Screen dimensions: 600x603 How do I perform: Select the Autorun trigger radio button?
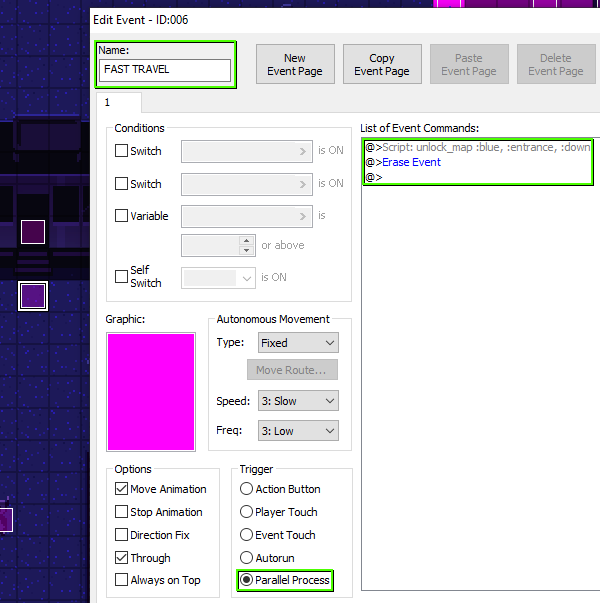(247, 558)
